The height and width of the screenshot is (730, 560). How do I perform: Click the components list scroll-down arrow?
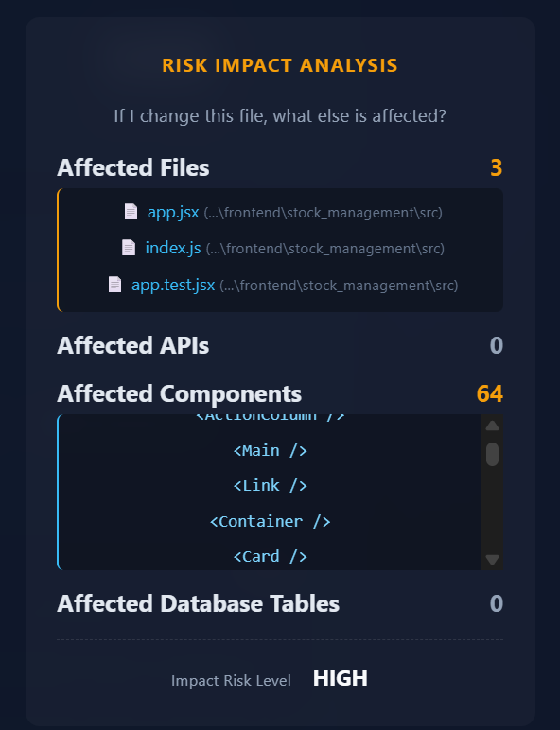(x=492, y=559)
